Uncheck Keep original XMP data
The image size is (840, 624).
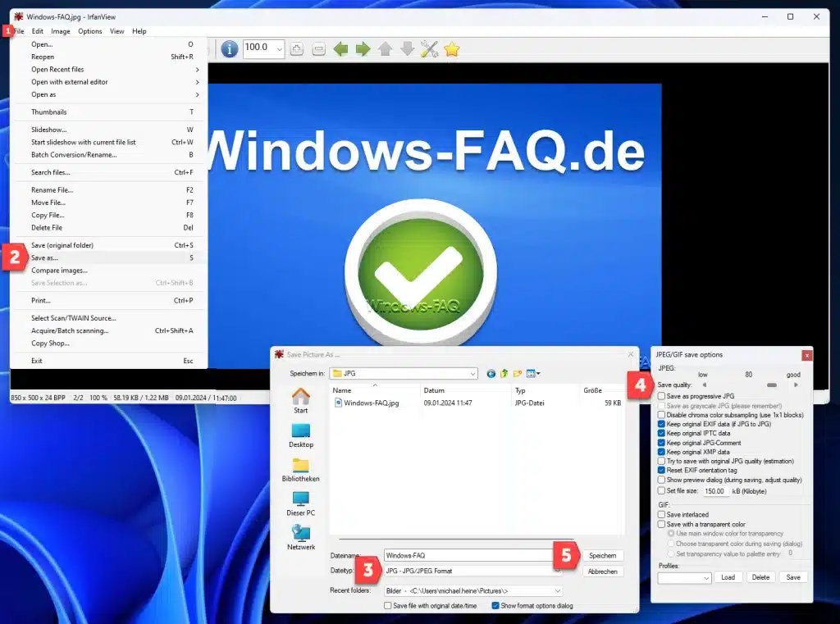click(x=662, y=452)
